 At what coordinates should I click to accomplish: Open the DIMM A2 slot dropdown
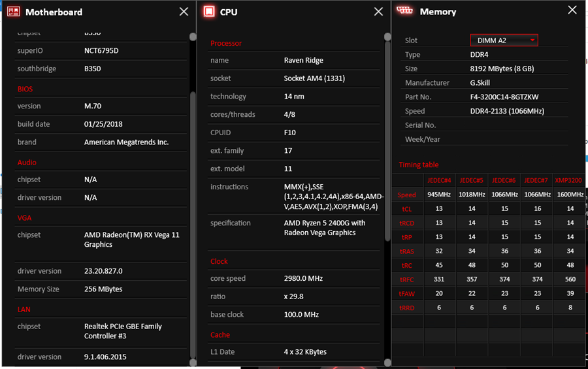point(503,40)
